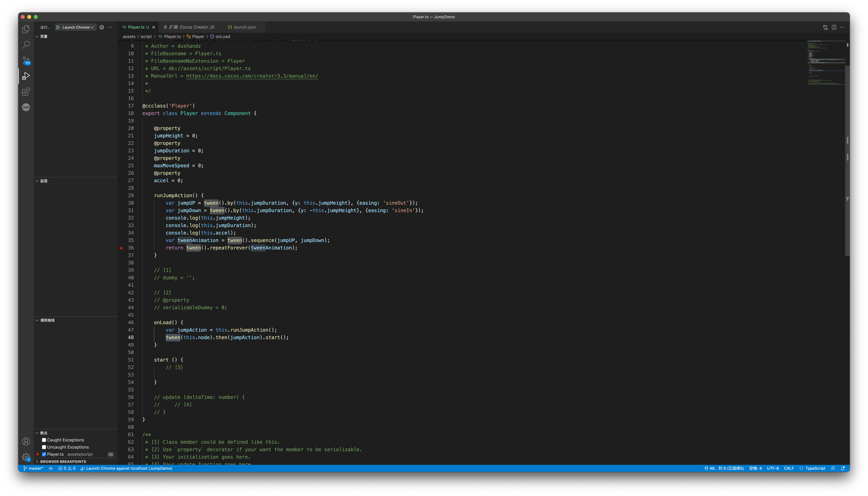Switch to the launch.json tab
The height and width of the screenshot is (496, 868).
[245, 27]
